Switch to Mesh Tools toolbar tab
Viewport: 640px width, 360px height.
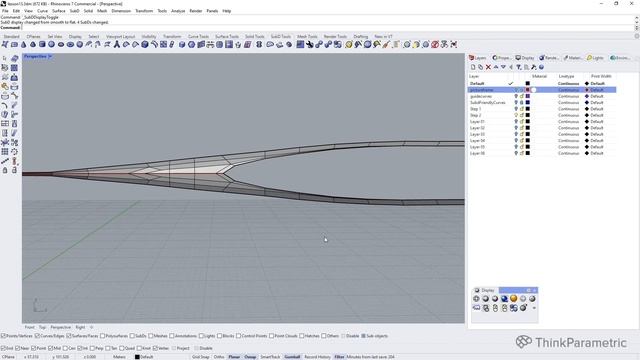point(307,36)
